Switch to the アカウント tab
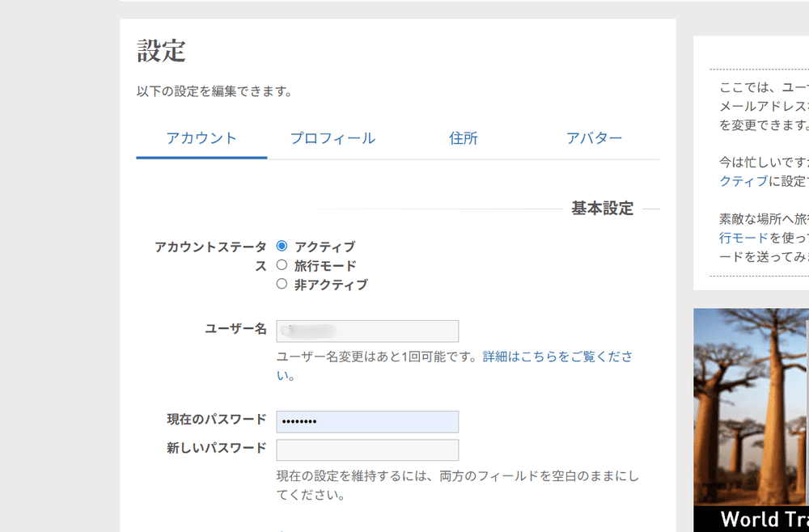The width and height of the screenshot is (809, 532). click(x=201, y=138)
